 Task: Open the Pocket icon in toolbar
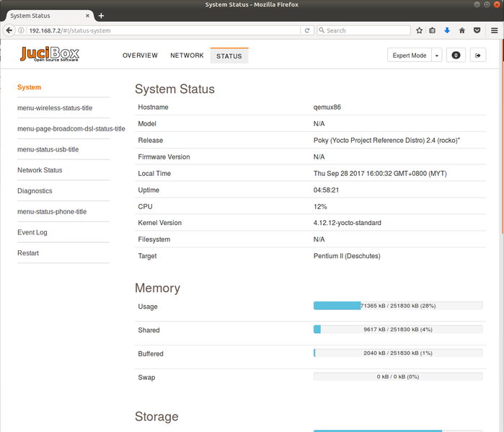(477, 30)
